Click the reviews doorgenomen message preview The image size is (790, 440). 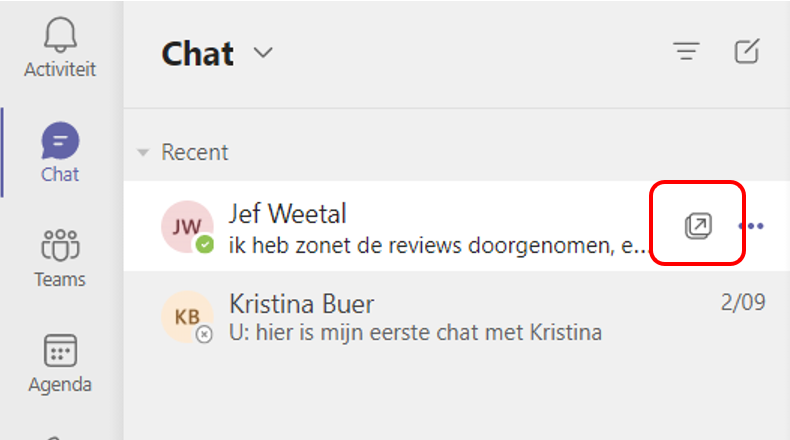(x=437, y=245)
